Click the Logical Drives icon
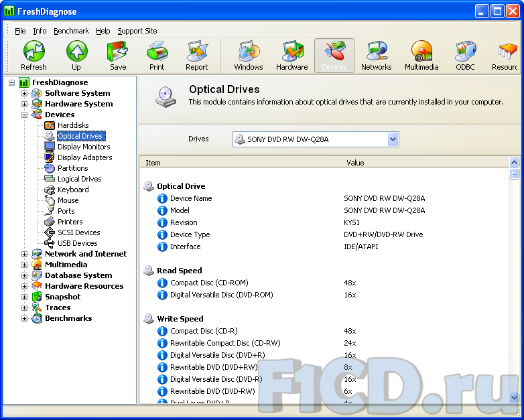 pyautogui.click(x=50, y=179)
